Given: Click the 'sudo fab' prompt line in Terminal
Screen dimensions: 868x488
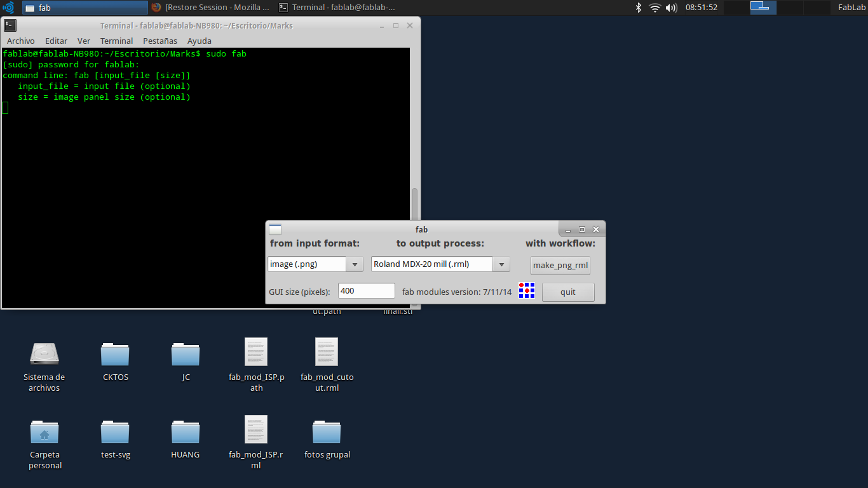Looking at the screenshot, I should point(125,53).
